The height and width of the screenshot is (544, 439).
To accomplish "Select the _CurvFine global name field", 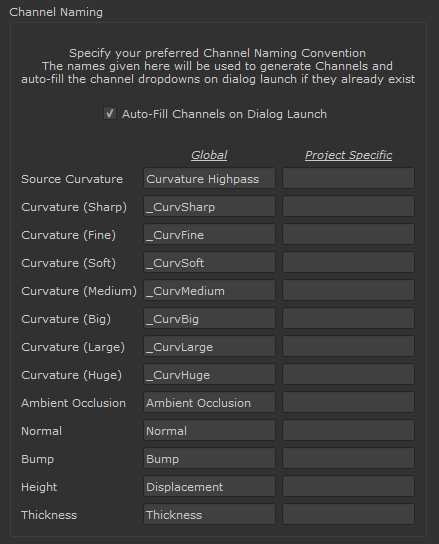I will click(209, 235).
